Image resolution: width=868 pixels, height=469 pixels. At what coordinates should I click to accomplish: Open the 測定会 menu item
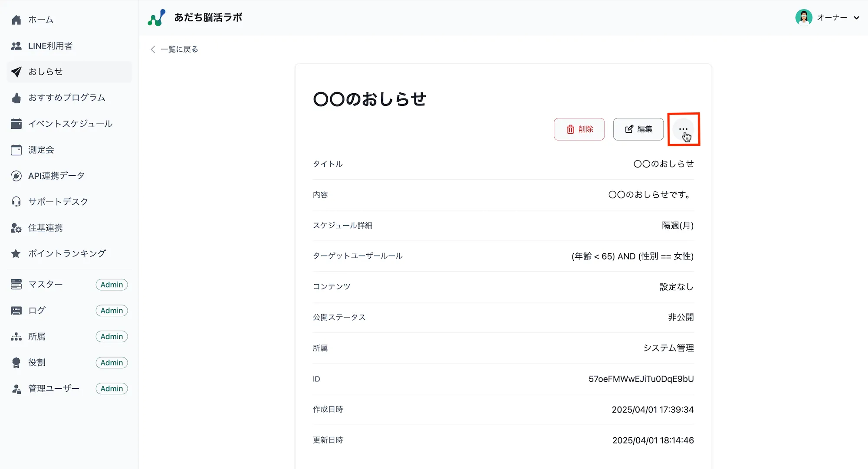click(x=41, y=150)
